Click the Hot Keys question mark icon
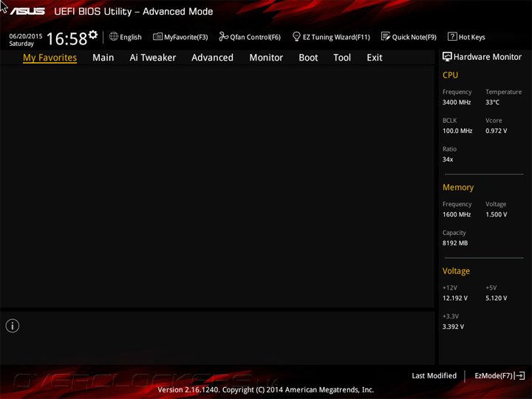Screen dimensions: 532x399 [x=452, y=36]
